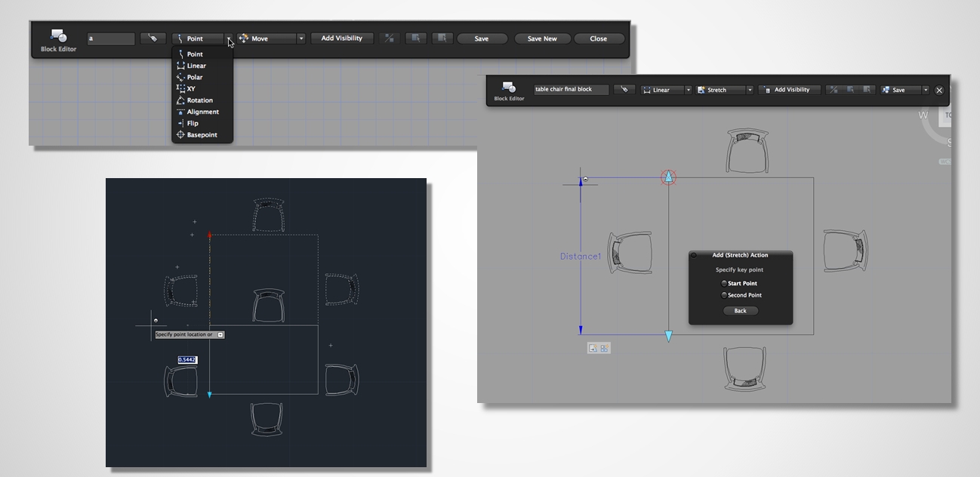Click the cyan stretch grip at table bottom
Image resolution: width=980 pixels, height=477 pixels.
668,337
